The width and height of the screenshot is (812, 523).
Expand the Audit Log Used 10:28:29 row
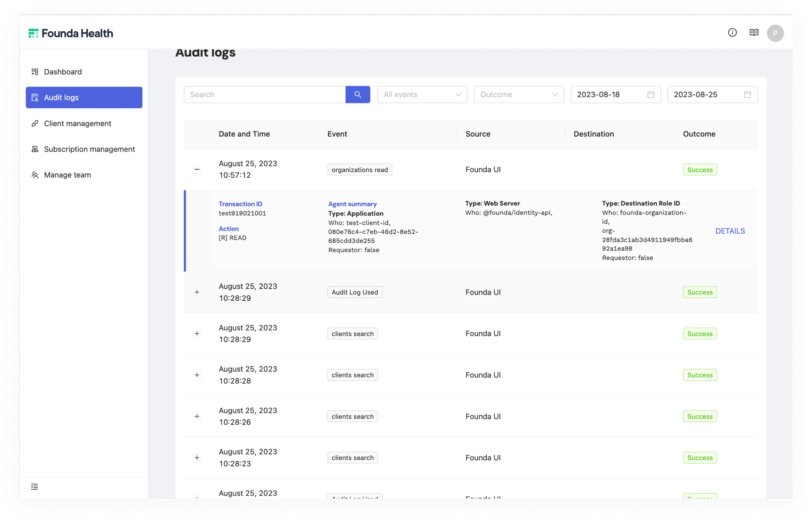tap(197, 292)
